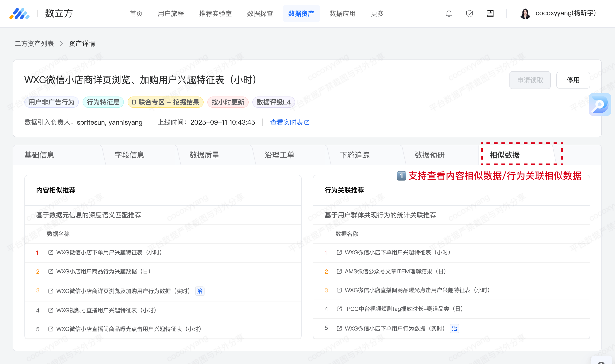Click user avatar of cocoxyyang
The image size is (615, 364).
pos(525,14)
